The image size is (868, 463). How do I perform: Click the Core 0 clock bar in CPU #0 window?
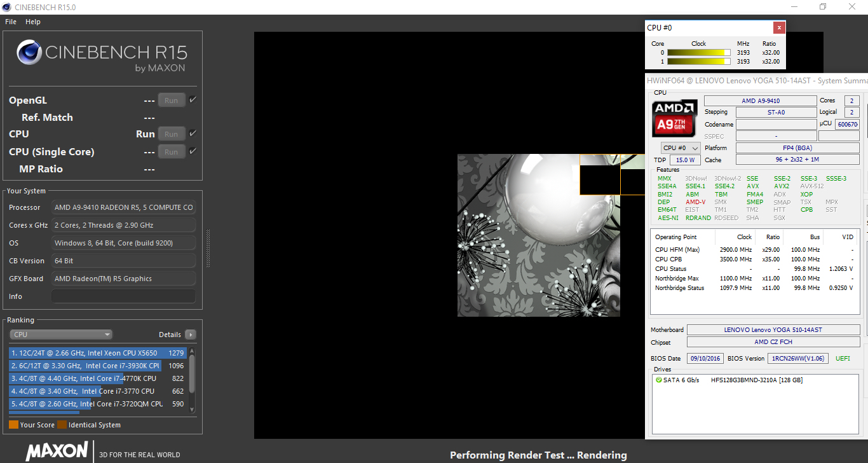(x=699, y=53)
